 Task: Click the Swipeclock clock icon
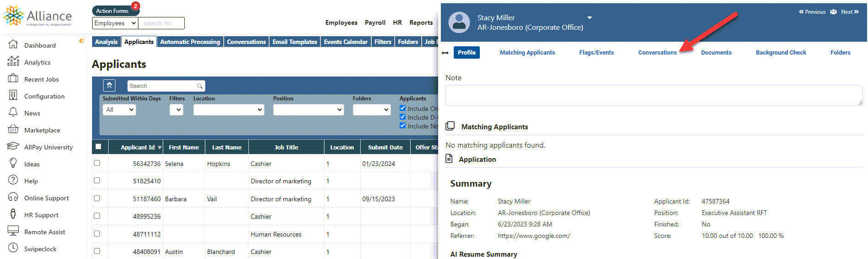click(13, 248)
